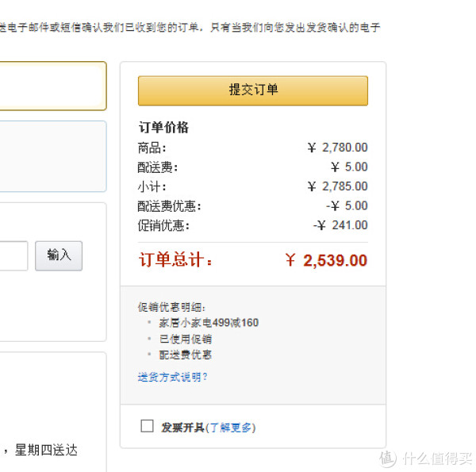
Task: Tick the 发票开具 invoice checkbox
Action: point(147,426)
